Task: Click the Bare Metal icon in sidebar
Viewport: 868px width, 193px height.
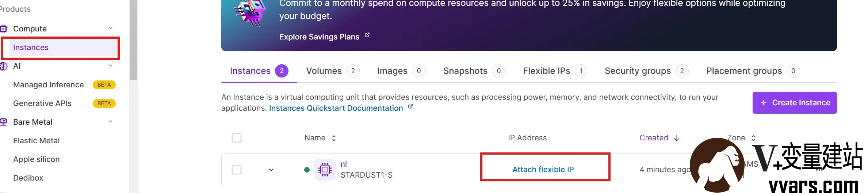Action: [x=3, y=122]
